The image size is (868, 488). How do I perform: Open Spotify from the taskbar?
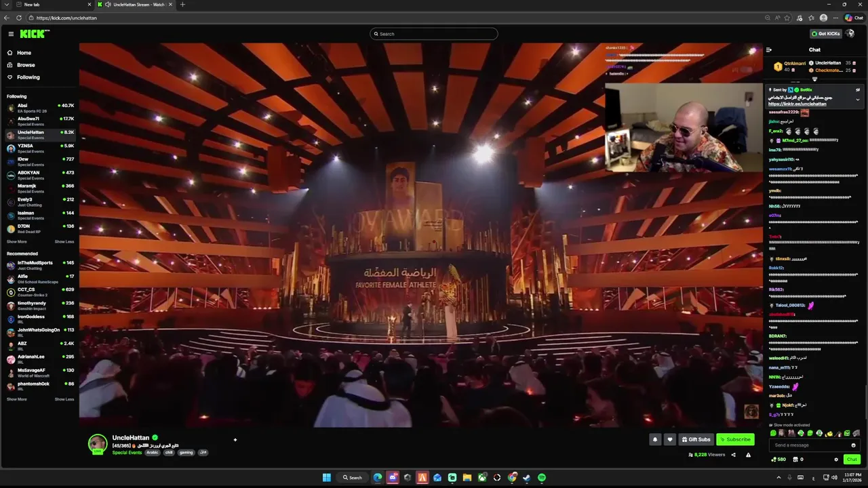[x=542, y=478]
